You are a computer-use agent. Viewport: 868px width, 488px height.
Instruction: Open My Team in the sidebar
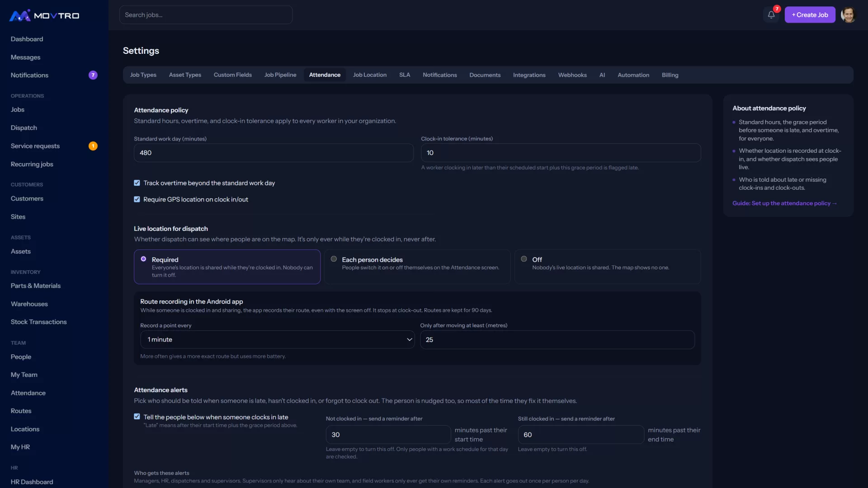point(24,375)
